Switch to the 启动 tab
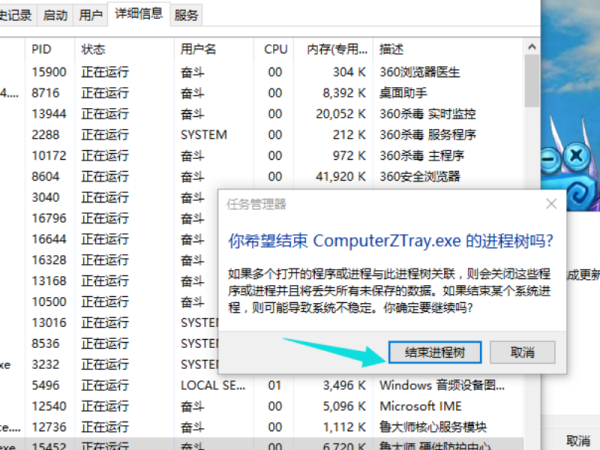Image resolution: width=600 pixels, height=450 pixels. pyautogui.click(x=55, y=15)
